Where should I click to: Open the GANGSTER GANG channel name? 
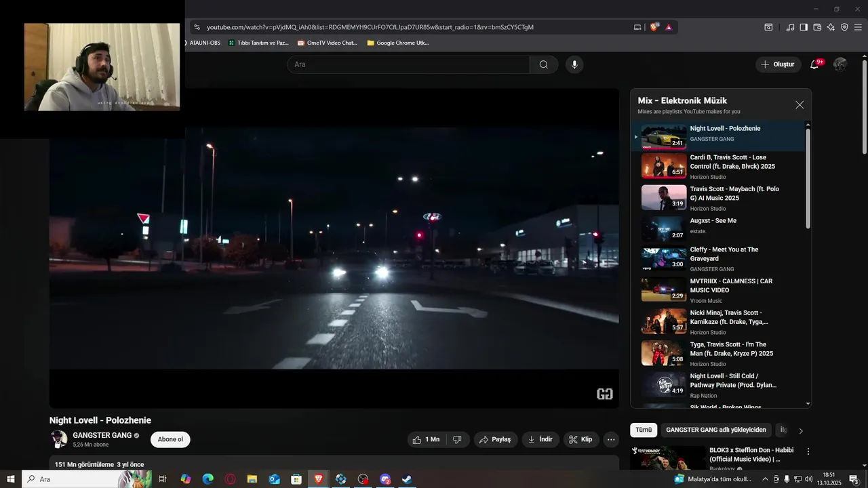coord(102,435)
